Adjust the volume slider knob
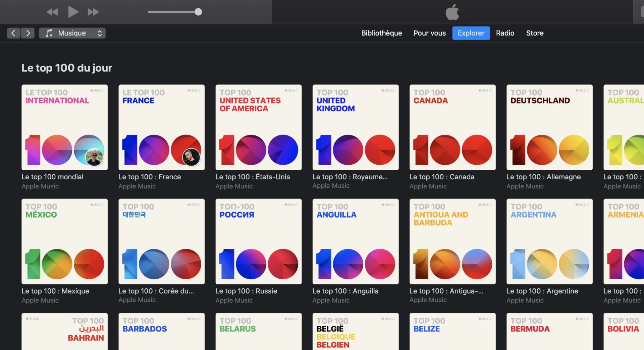Viewport: 644px width, 350px height. (x=198, y=12)
